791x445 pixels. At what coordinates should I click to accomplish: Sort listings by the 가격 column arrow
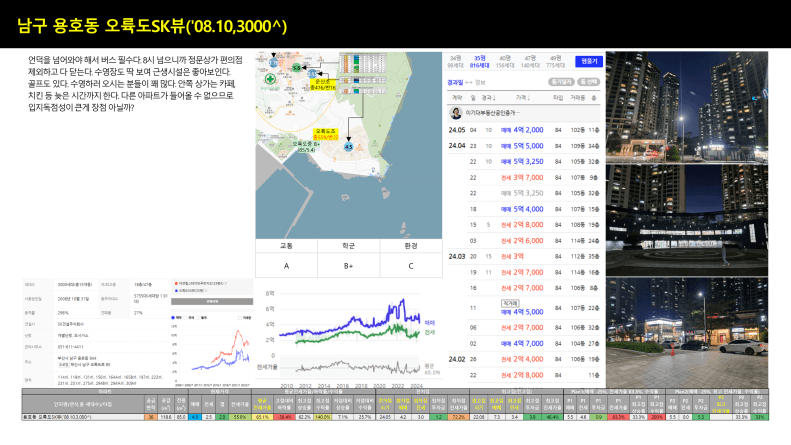pyautogui.click(x=522, y=98)
